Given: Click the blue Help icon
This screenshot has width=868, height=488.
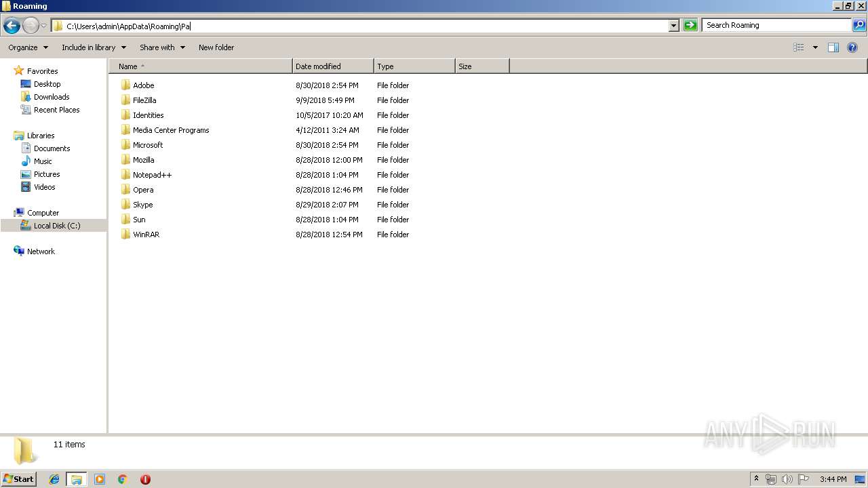Looking at the screenshot, I should 852,47.
